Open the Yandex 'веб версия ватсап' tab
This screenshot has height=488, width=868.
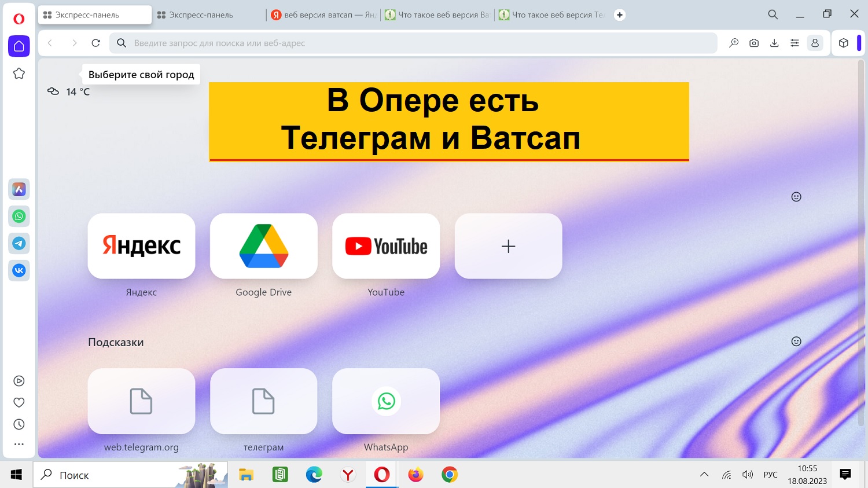click(323, 15)
